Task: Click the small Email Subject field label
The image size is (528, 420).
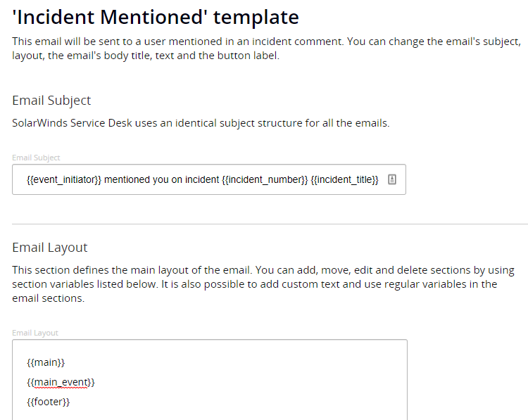Action: click(x=36, y=158)
